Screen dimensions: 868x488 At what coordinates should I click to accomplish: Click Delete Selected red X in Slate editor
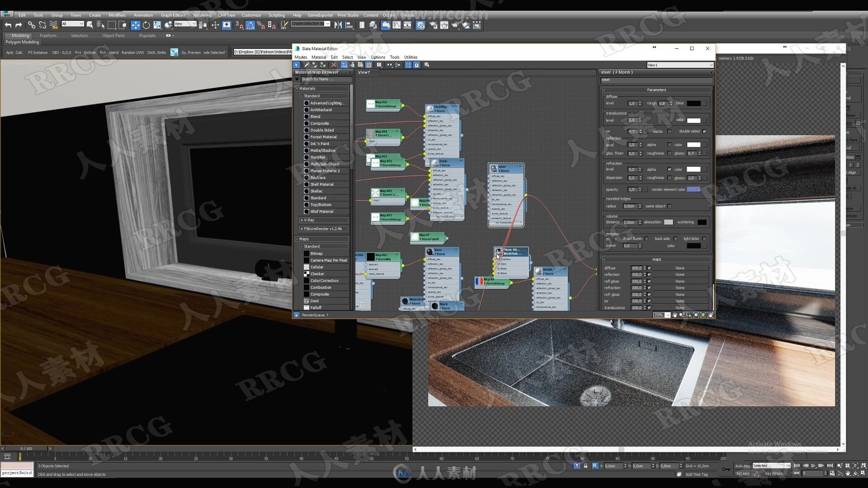pos(334,65)
